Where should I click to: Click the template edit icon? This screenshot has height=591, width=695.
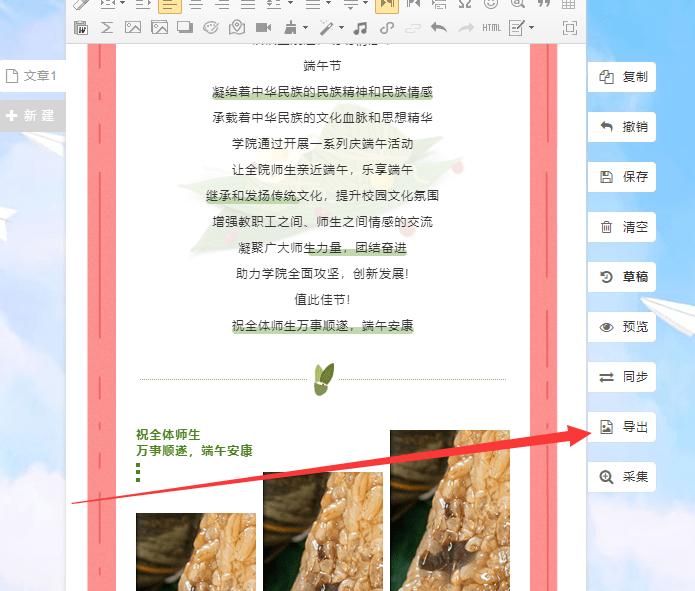pyautogui.click(x=517, y=28)
